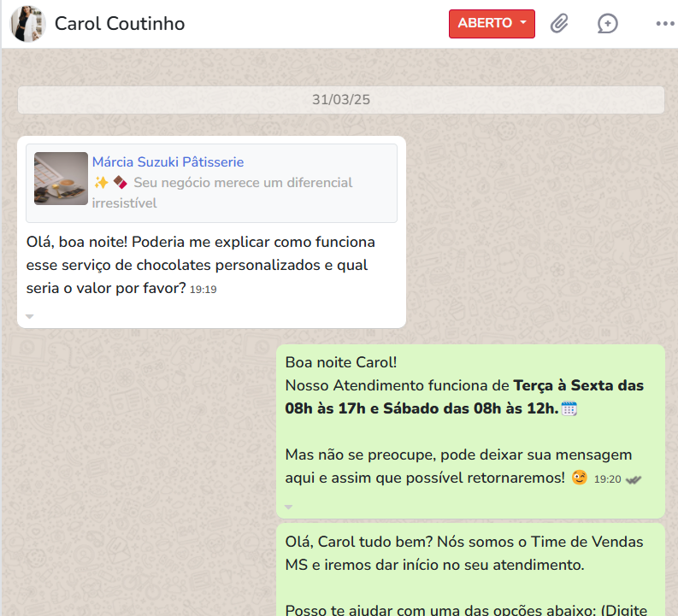
Task: Click the 31/03/25 date separator
Action: pos(341,100)
